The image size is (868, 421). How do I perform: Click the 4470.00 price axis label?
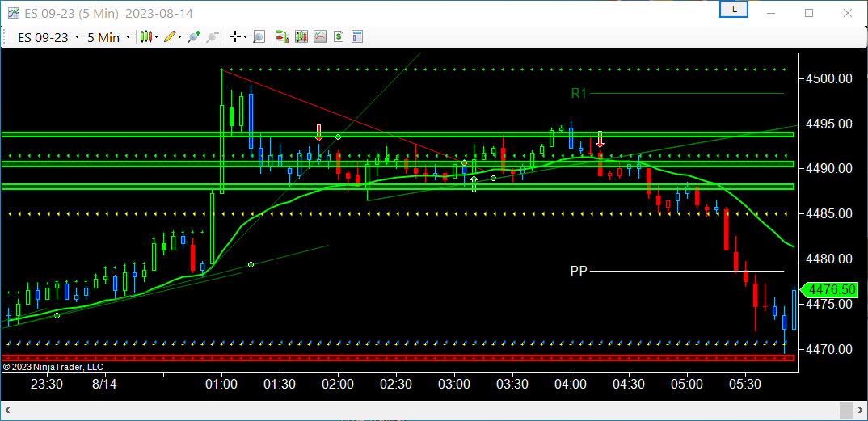(828, 349)
